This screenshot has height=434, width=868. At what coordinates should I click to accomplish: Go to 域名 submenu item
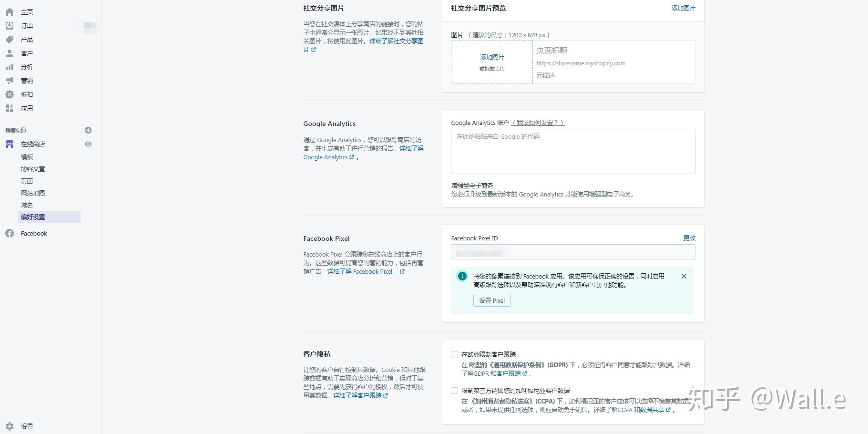pyautogui.click(x=27, y=205)
